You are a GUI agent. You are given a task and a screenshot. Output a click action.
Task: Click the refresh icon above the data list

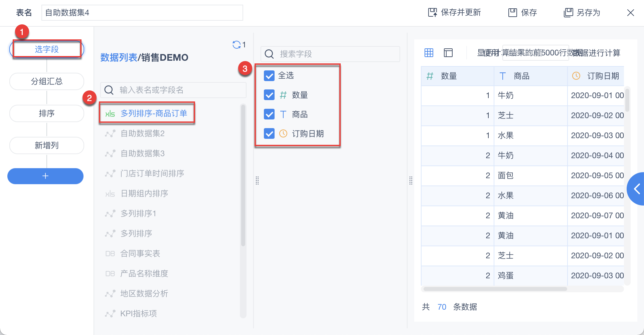(x=236, y=45)
